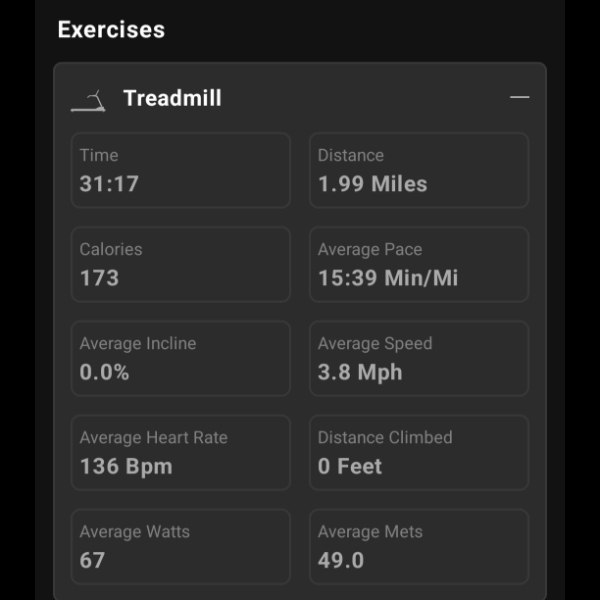
Task: Tap the Average Pace card
Action: click(x=419, y=264)
